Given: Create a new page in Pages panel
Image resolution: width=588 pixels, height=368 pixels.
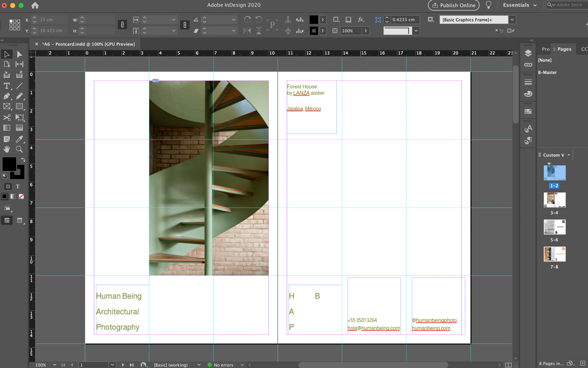Looking at the screenshot, I should click(582, 363).
